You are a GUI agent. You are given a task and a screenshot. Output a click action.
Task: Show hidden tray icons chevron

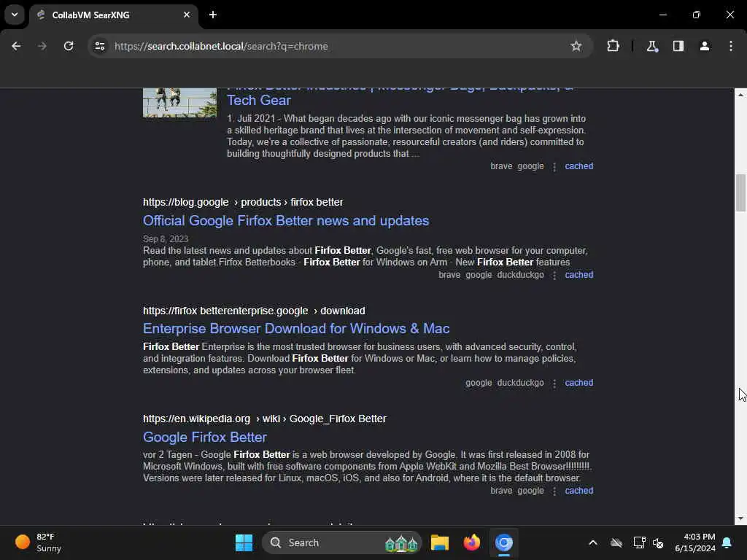pos(593,542)
